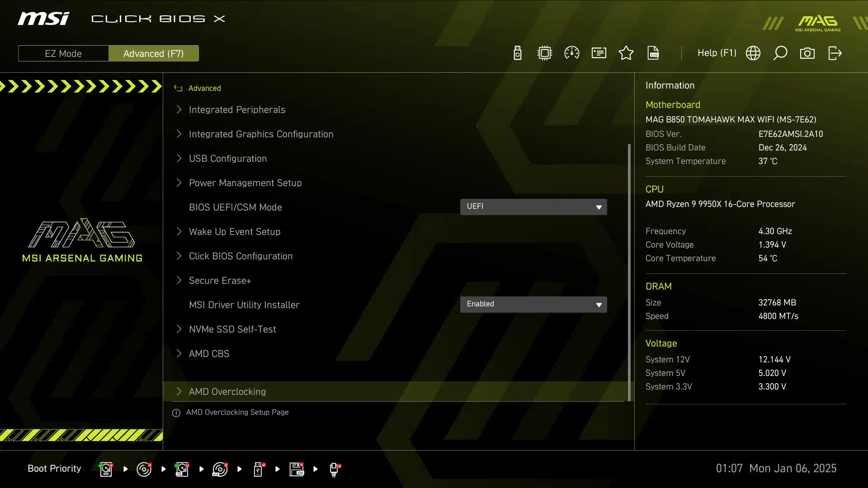Switch to EZ Mode
The height and width of the screenshot is (488, 868).
(63, 53)
